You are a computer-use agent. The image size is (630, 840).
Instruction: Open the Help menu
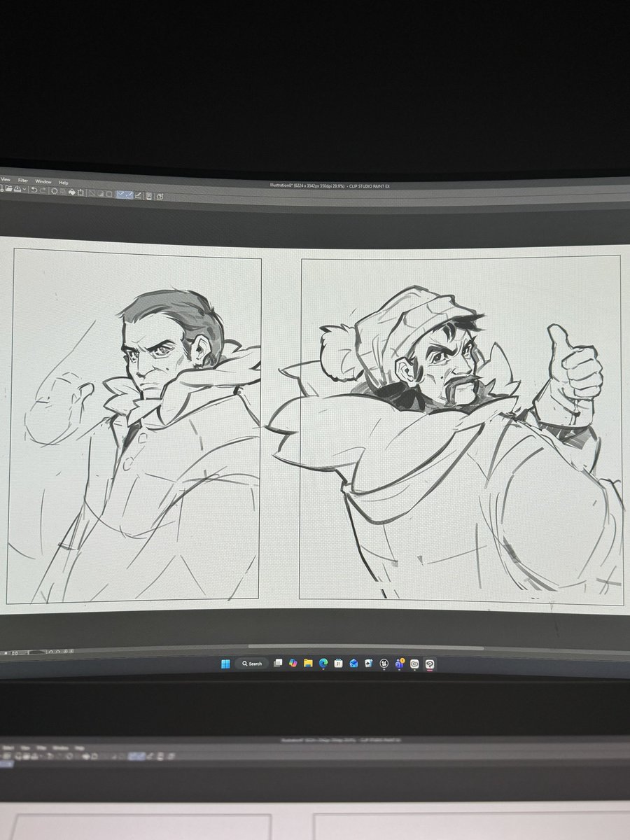click(63, 183)
